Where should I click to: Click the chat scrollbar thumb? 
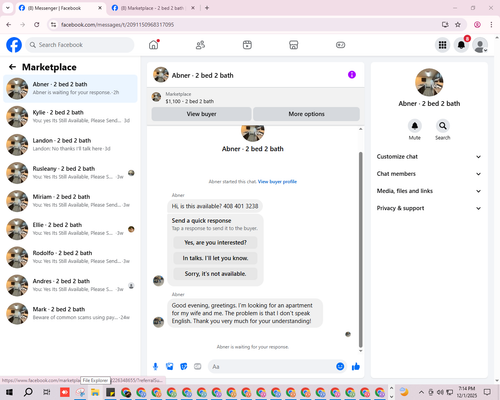coord(360,250)
